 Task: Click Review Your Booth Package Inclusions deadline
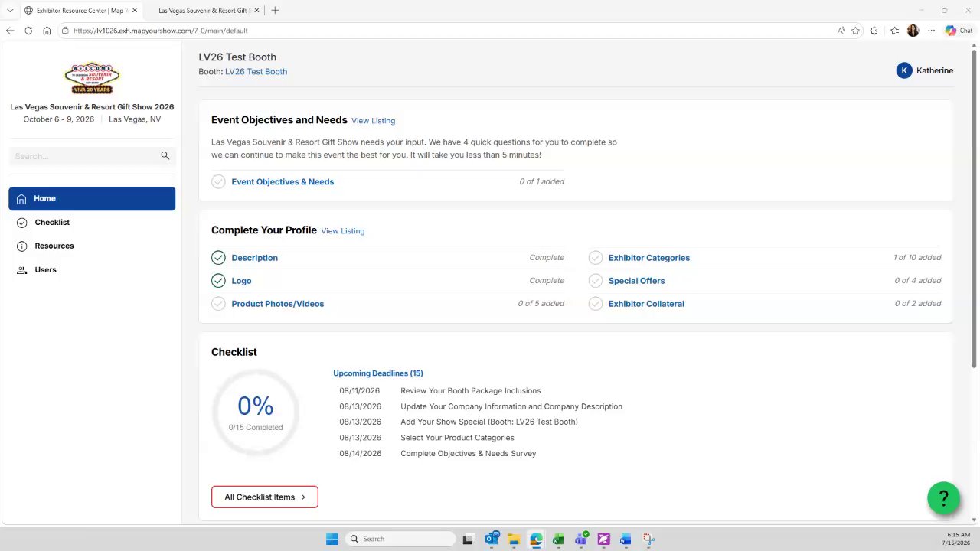(x=470, y=391)
